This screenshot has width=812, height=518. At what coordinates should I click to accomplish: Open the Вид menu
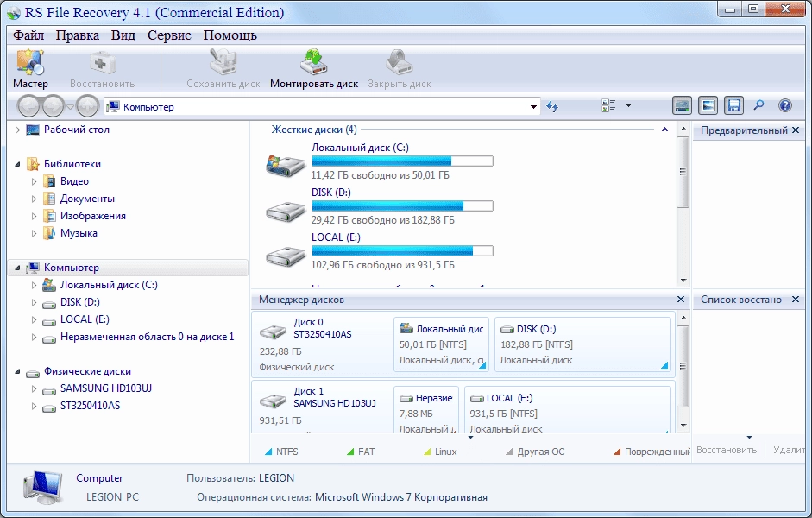(123, 35)
